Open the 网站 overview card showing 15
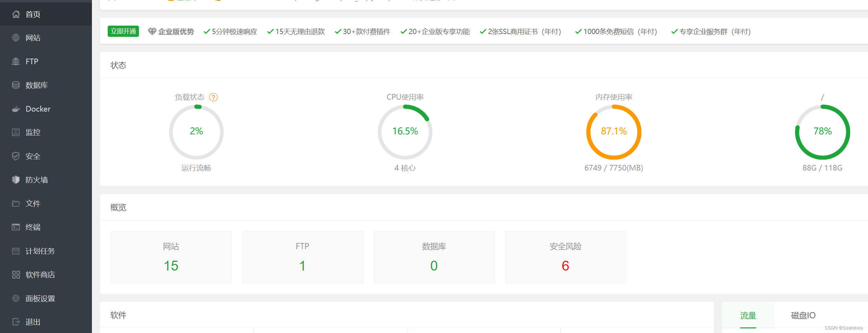The image size is (868, 333). tap(171, 257)
